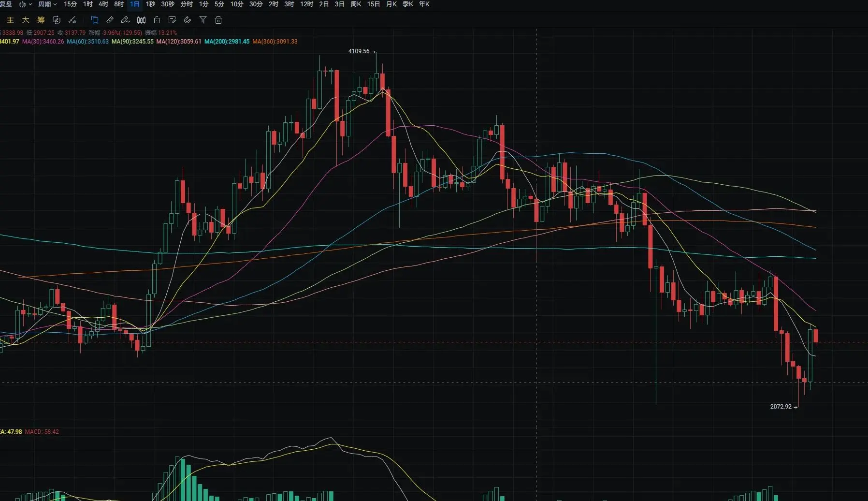The height and width of the screenshot is (501, 868).
Task: Choose the 12时 interval
Action: click(307, 4)
